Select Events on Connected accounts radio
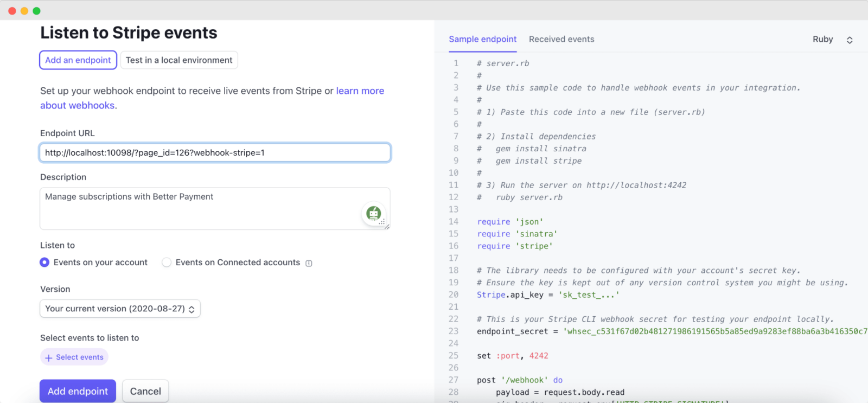Viewport: 868px width, 403px height. (x=167, y=263)
